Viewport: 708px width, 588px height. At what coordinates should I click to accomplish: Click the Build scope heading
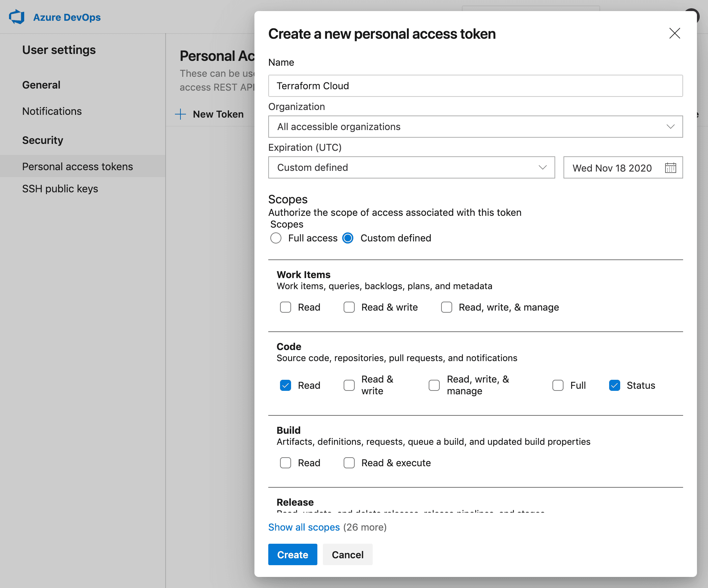tap(288, 430)
